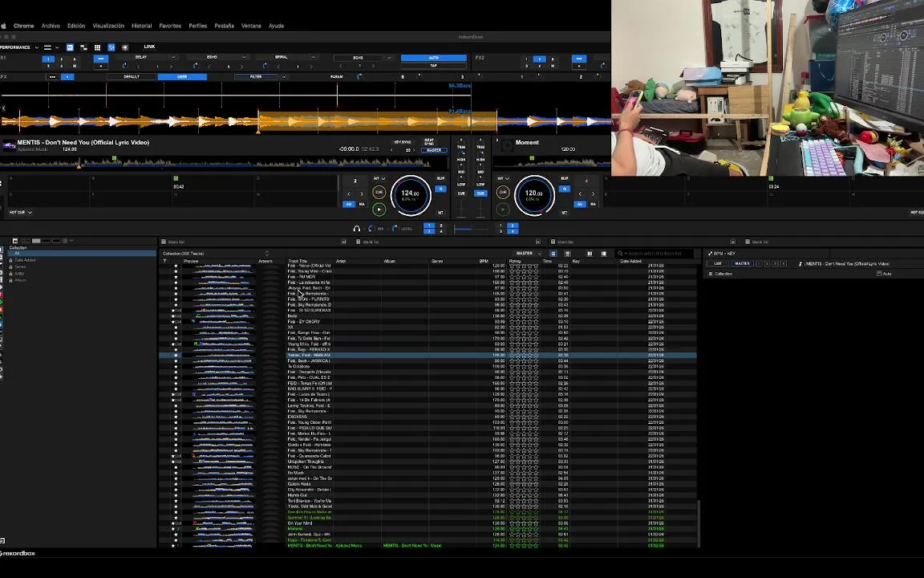Viewport: 924px width, 578px height.
Task: Toggle mixer channel 2 CUE button
Action: point(481,193)
